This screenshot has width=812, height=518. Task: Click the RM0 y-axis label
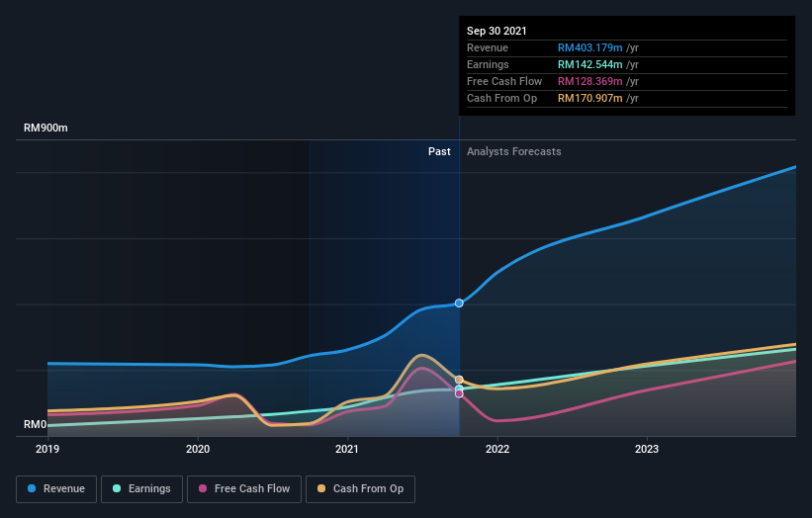36,424
